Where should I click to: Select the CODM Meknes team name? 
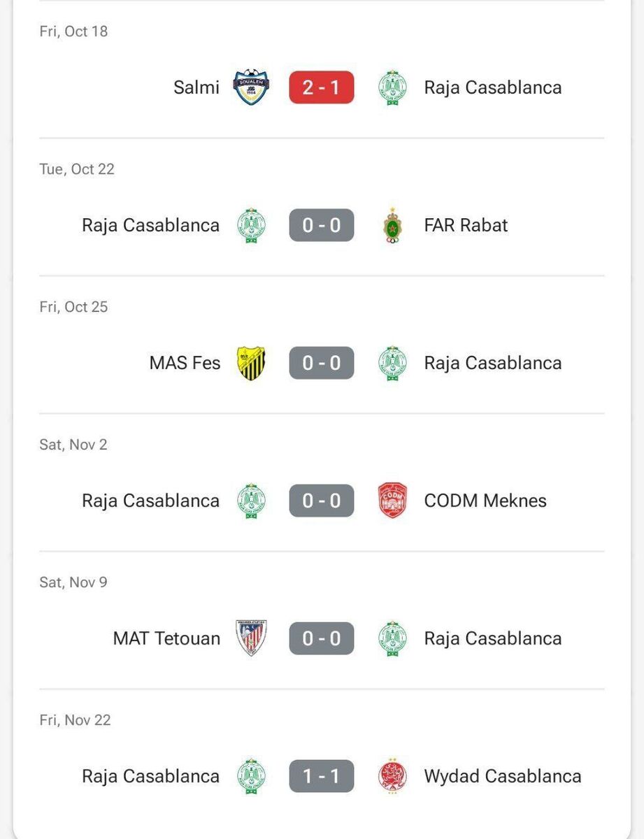(x=485, y=501)
